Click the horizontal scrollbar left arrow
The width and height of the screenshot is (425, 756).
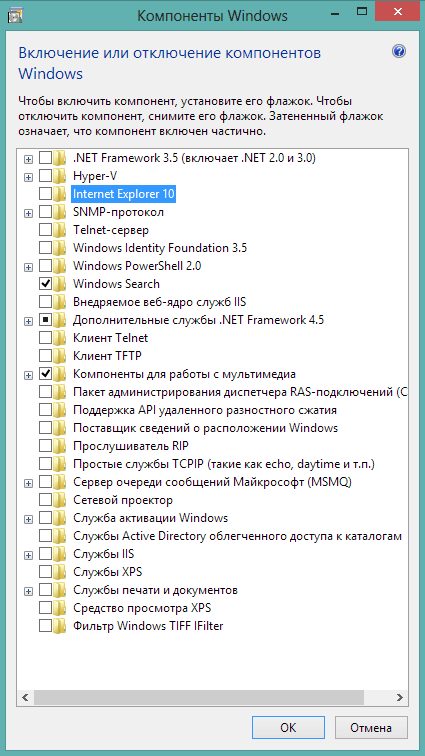click(x=25, y=697)
